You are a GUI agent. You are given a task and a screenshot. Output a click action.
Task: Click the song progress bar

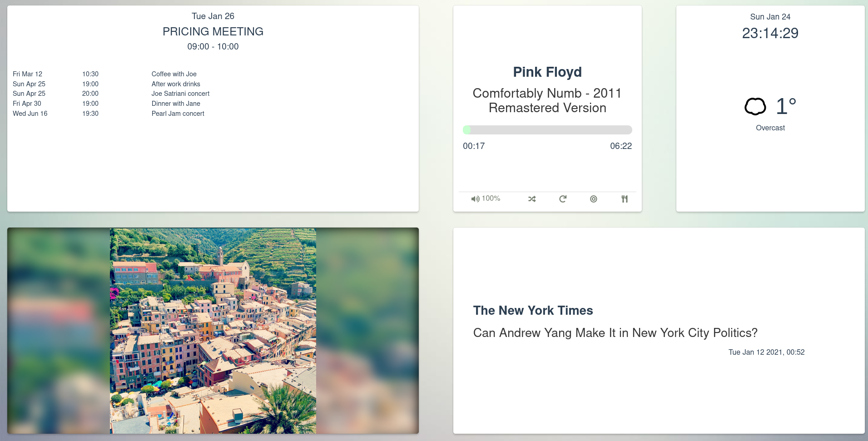point(547,130)
